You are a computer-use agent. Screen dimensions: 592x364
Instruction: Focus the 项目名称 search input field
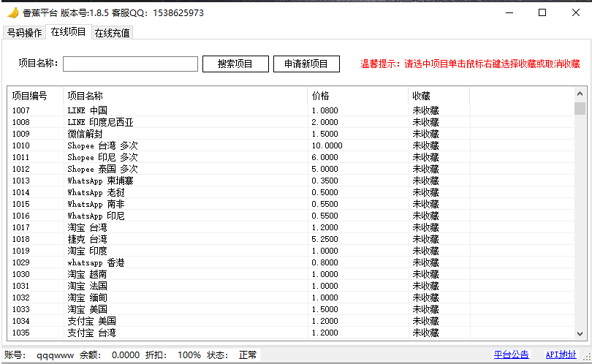[130, 64]
